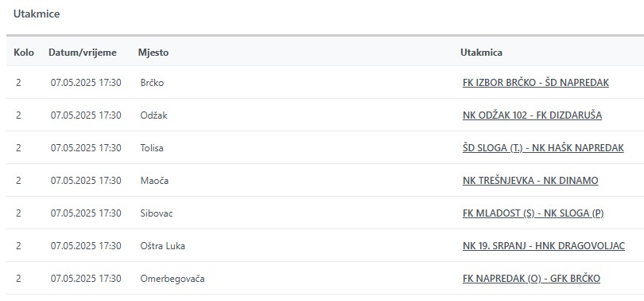Click the Utakmice section title
This screenshot has width=644, height=301.
(x=37, y=14)
